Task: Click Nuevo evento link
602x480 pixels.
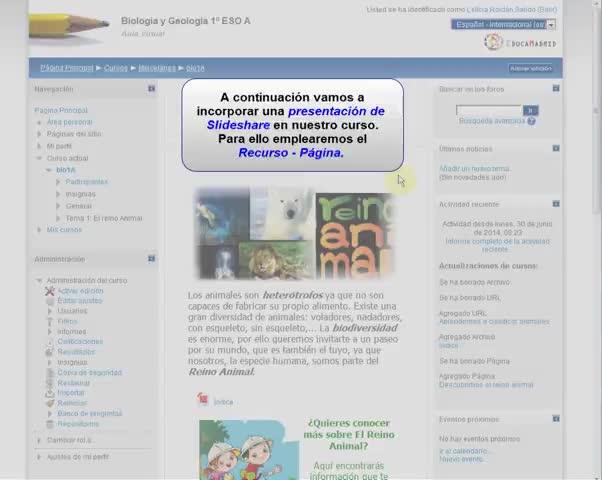Action: [x=461, y=459]
